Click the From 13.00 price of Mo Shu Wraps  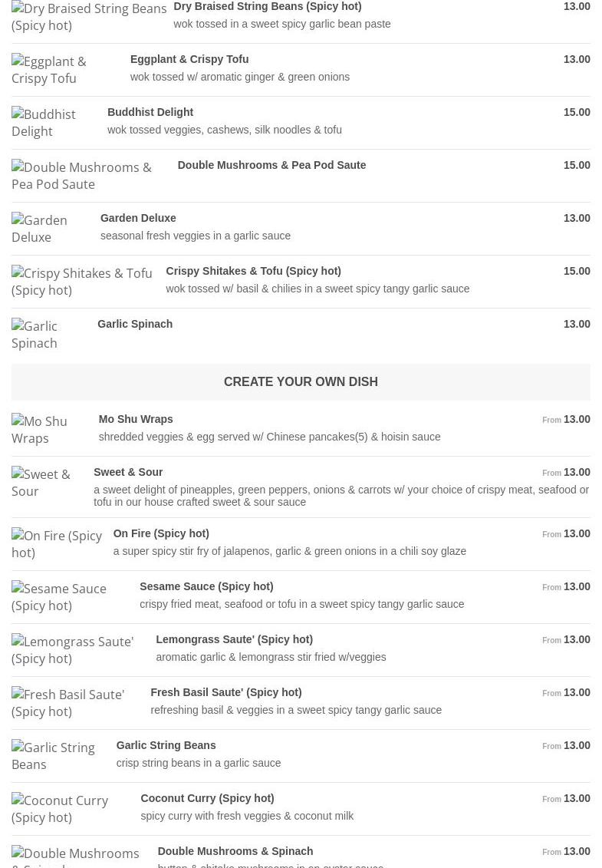pos(566,419)
